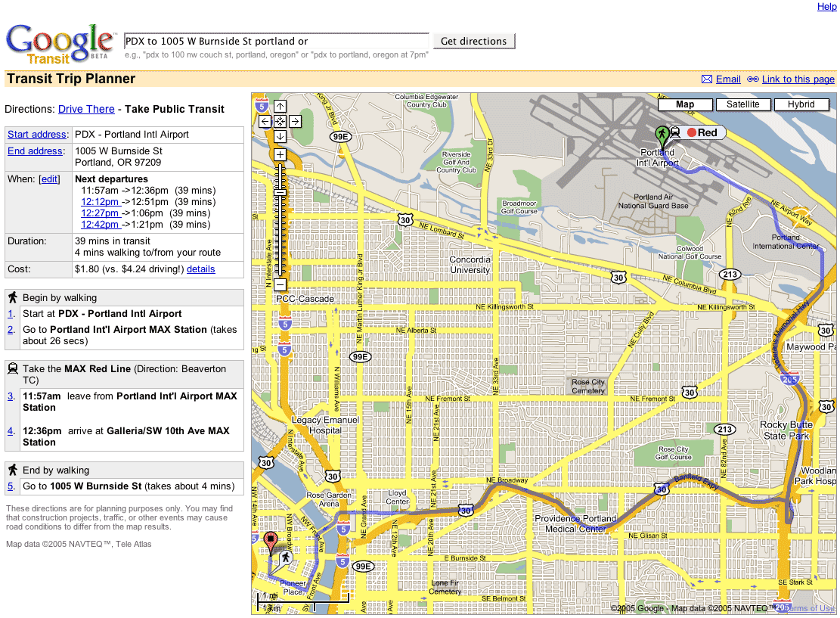The image size is (840, 618).
Task: Select the Map view tab
Action: click(x=685, y=104)
